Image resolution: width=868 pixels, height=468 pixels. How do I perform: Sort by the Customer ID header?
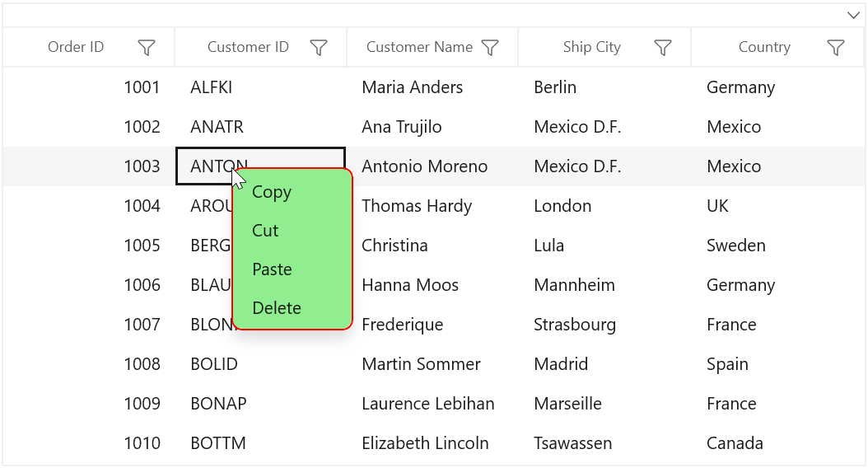tap(248, 47)
